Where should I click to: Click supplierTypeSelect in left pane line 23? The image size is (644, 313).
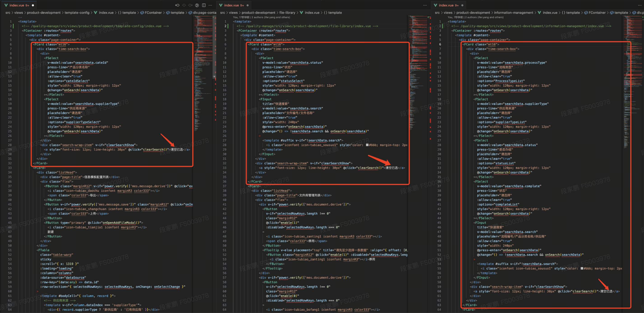(82, 122)
